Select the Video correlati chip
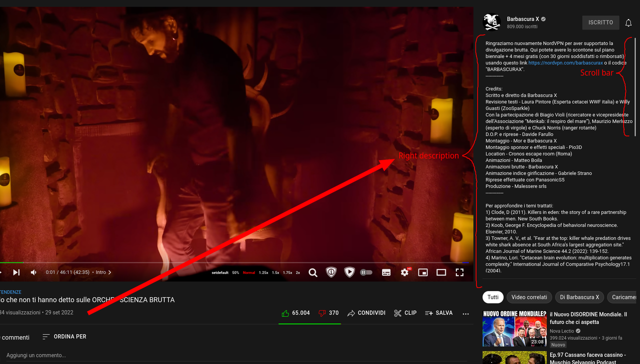This screenshot has width=640, height=364. pyautogui.click(x=529, y=297)
